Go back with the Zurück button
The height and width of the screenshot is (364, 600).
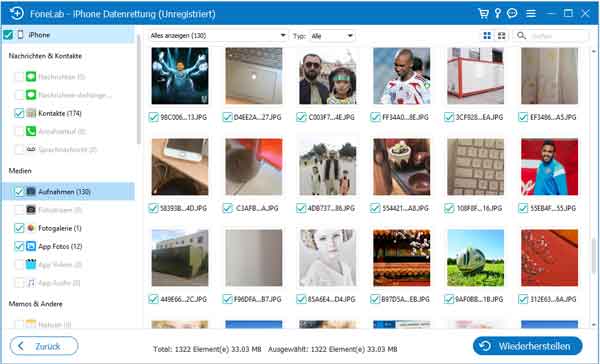pos(44,346)
